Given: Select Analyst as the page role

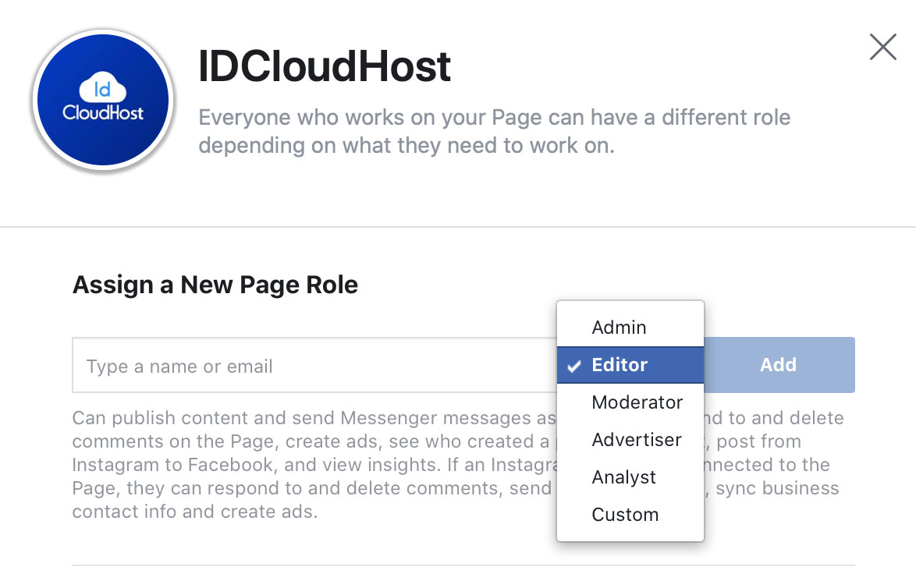Looking at the screenshot, I should coord(624,476).
